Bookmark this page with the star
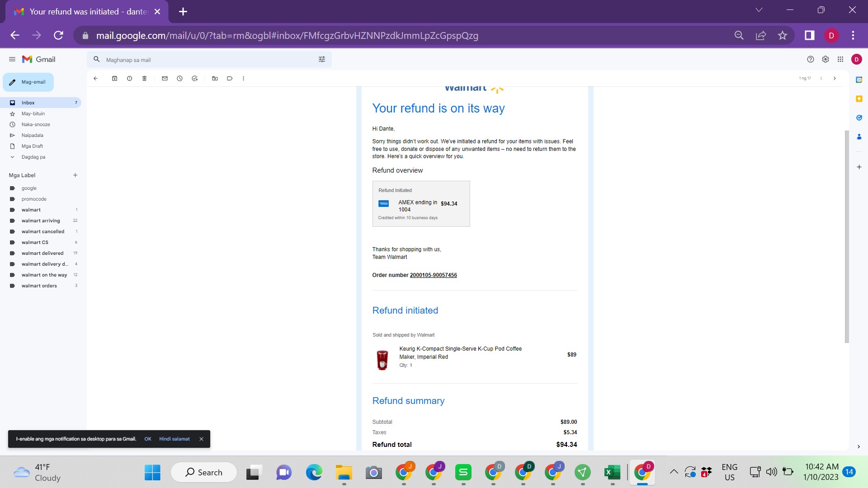This screenshot has width=868, height=488. point(783,35)
